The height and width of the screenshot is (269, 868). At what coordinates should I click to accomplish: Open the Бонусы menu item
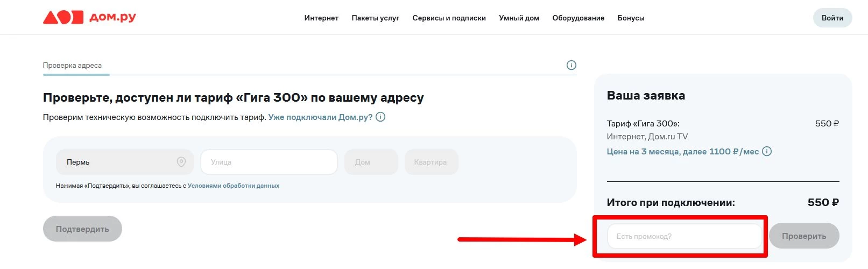[x=631, y=18]
